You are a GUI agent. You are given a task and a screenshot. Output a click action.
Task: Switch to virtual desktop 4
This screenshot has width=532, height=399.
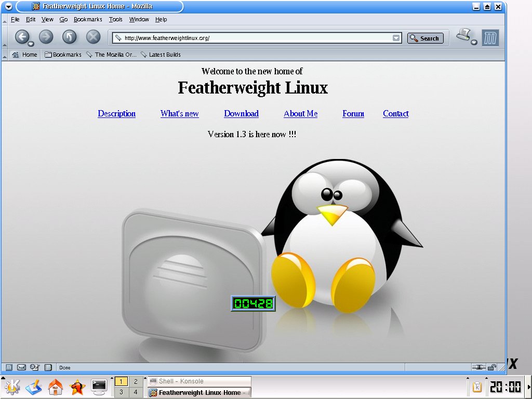[136, 392]
